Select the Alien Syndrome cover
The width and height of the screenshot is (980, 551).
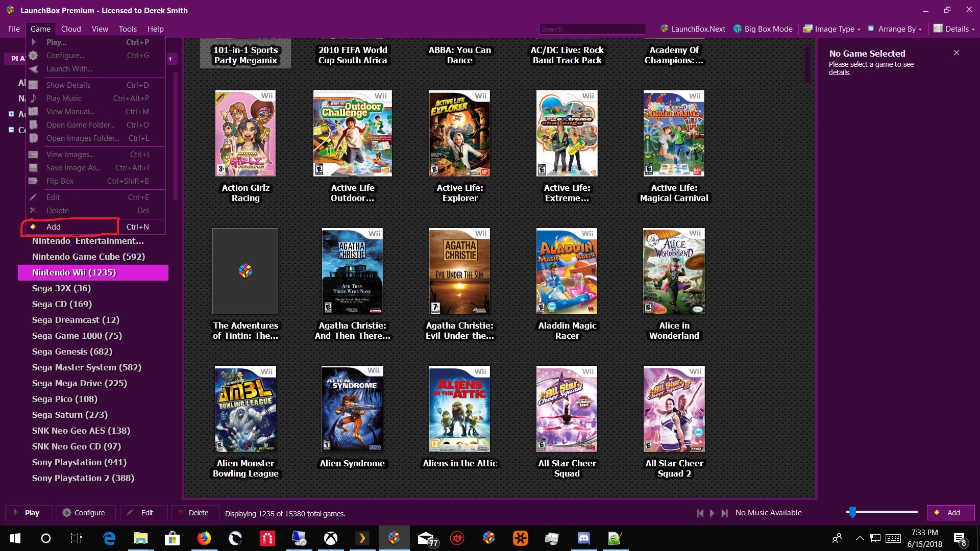coord(353,409)
